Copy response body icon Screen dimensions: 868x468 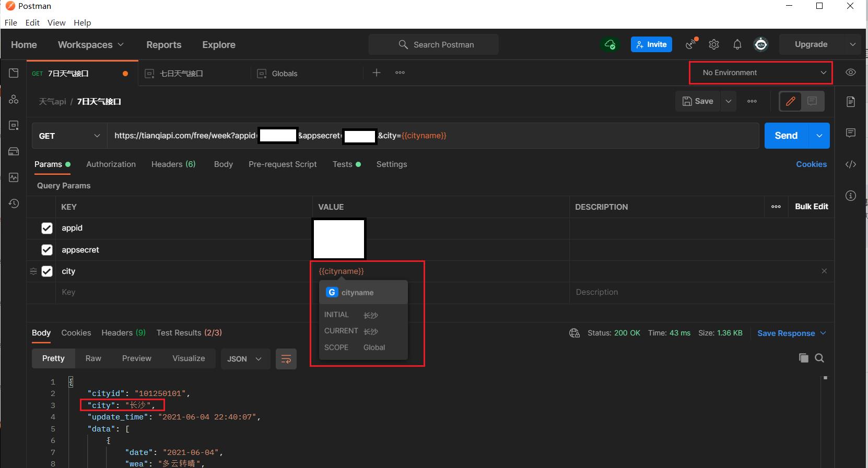click(804, 358)
